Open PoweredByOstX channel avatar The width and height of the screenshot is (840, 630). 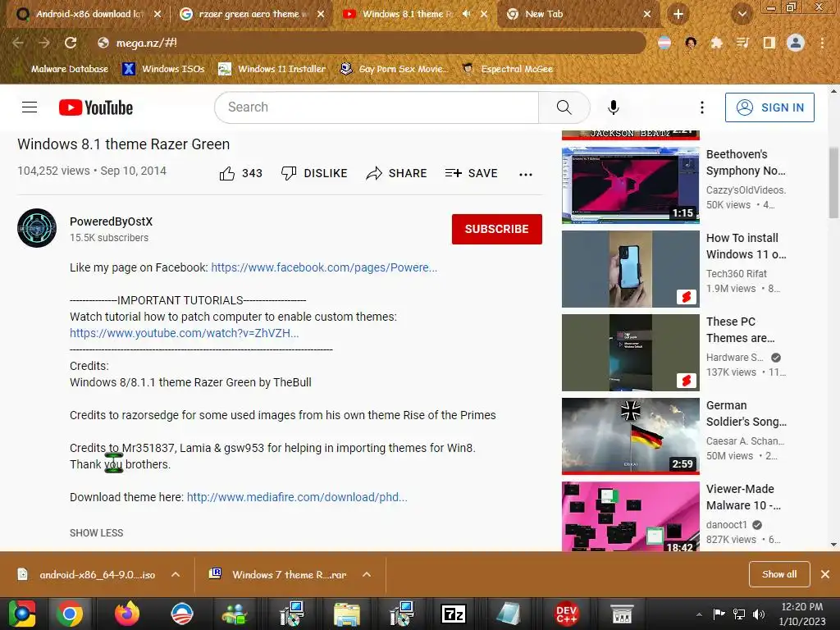[37, 228]
